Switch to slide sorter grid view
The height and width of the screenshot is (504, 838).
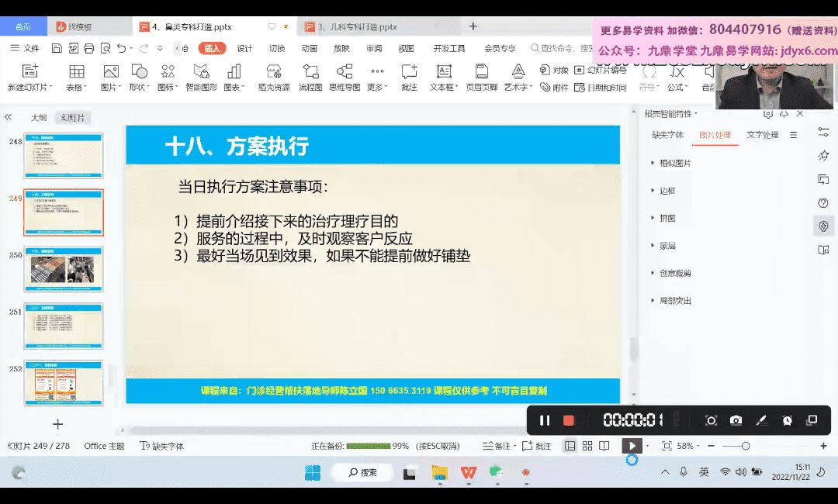click(x=587, y=446)
